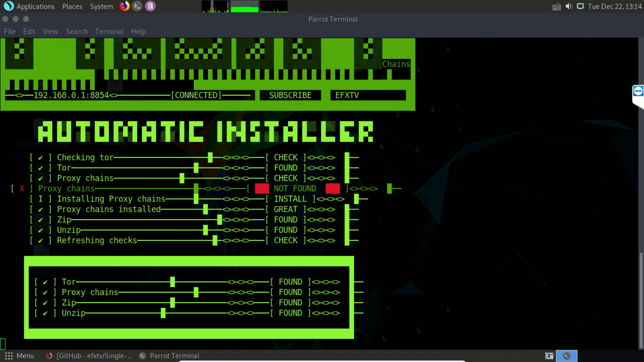644x362 pixels.
Task: Open the Places menu
Action: [x=72, y=6]
